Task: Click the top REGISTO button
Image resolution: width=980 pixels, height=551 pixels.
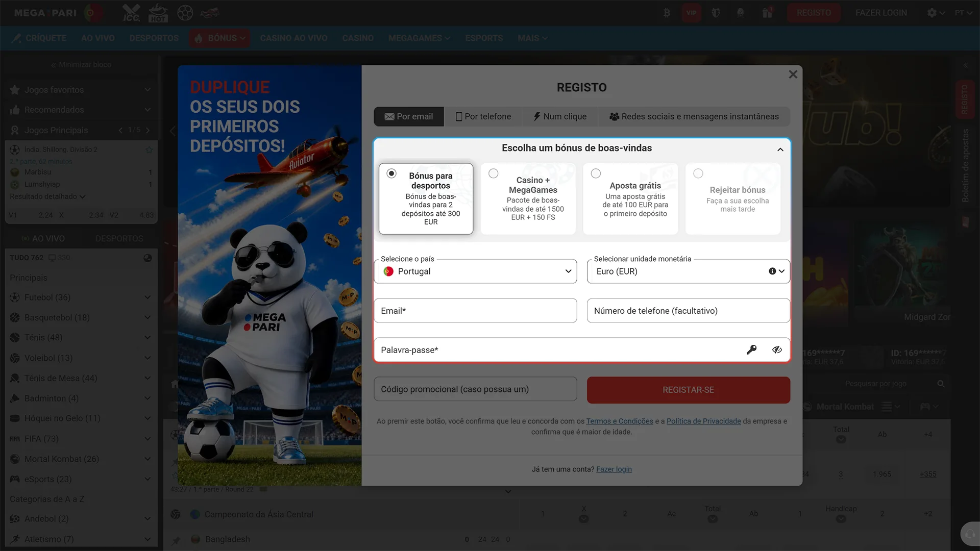Action: pos(814,13)
